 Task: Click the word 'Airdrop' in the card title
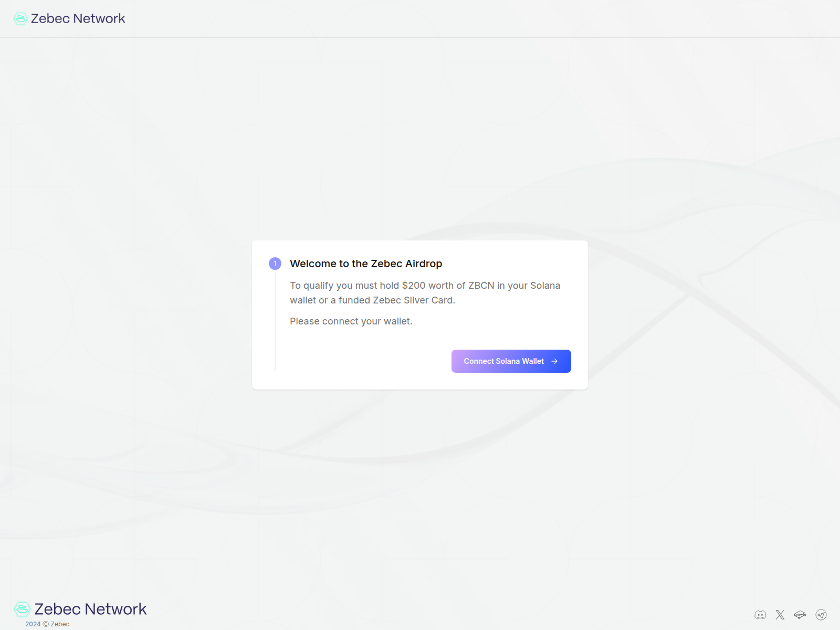pyautogui.click(x=424, y=264)
